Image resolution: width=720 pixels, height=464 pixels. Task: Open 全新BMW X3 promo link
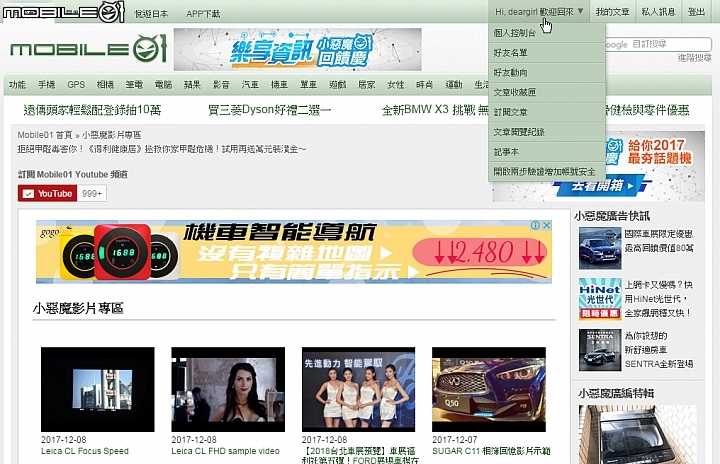click(x=434, y=110)
